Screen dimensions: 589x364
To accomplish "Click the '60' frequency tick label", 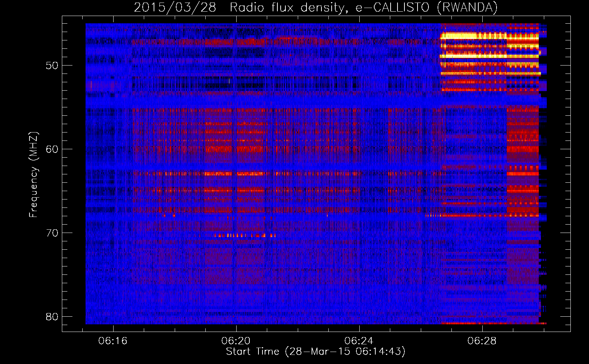I will coord(52,149).
